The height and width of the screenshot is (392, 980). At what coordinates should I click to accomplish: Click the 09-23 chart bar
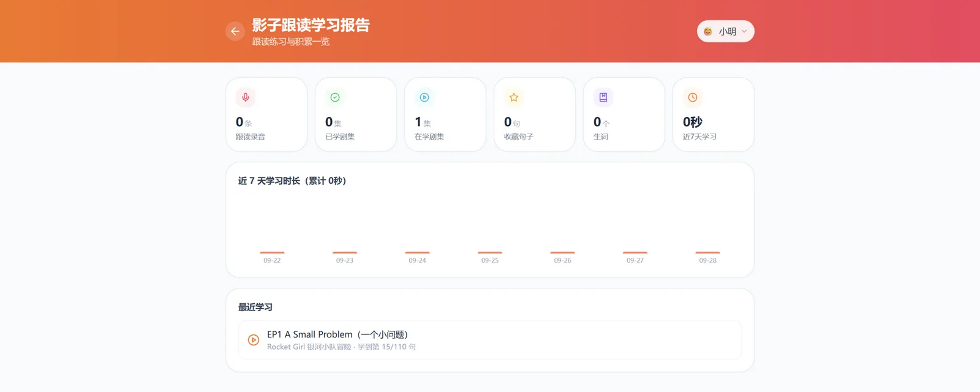pyautogui.click(x=345, y=252)
